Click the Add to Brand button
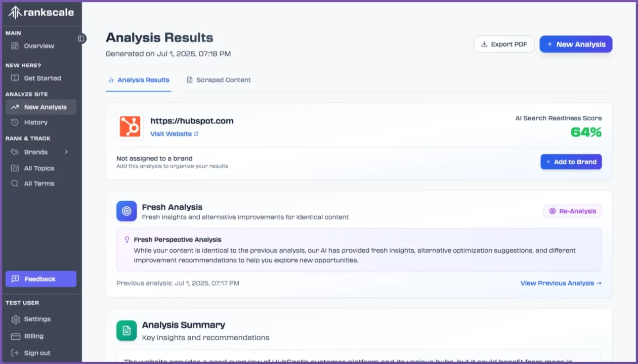The height and width of the screenshot is (364, 638). (571, 162)
